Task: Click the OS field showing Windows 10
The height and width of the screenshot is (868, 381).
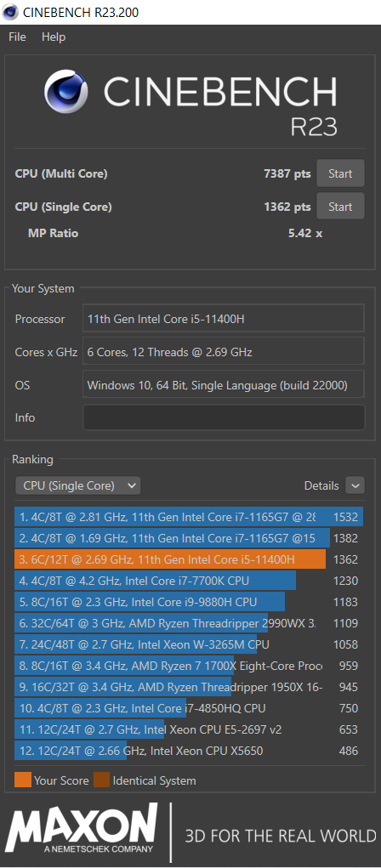Action: coord(224,385)
